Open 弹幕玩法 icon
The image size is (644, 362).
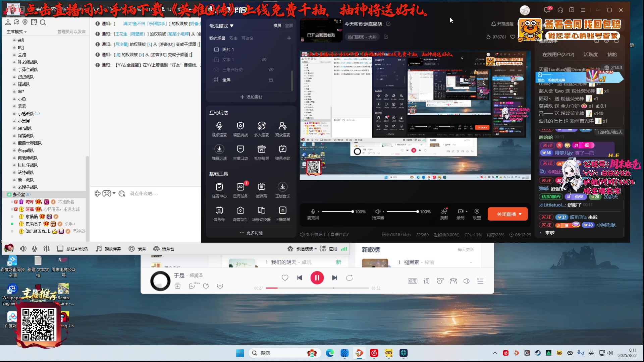tap(219, 153)
